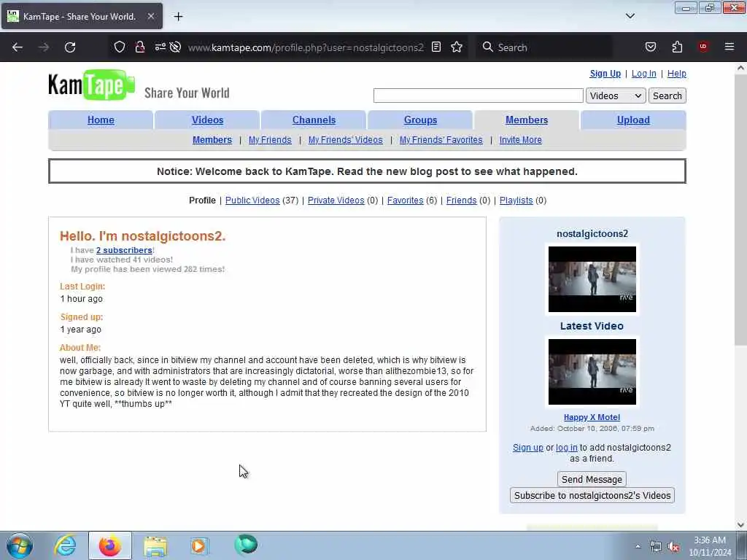
Task: Open the Windows Start button
Action: (20, 545)
